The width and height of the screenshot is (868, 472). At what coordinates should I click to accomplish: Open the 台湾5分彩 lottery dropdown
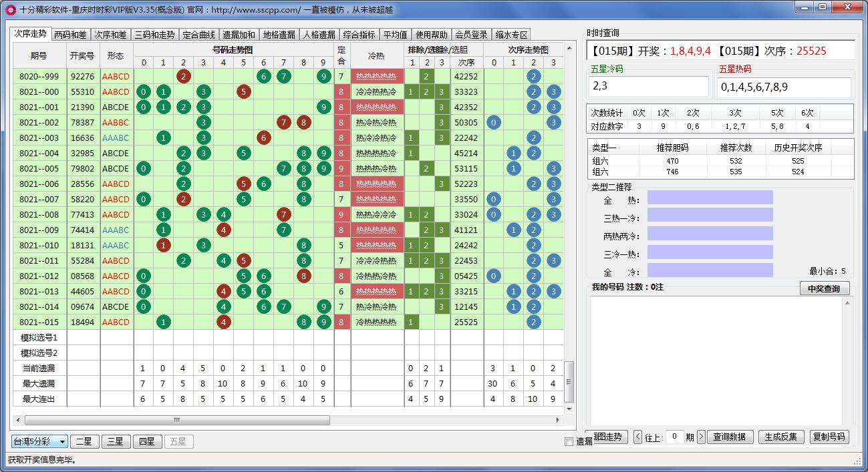click(40, 441)
